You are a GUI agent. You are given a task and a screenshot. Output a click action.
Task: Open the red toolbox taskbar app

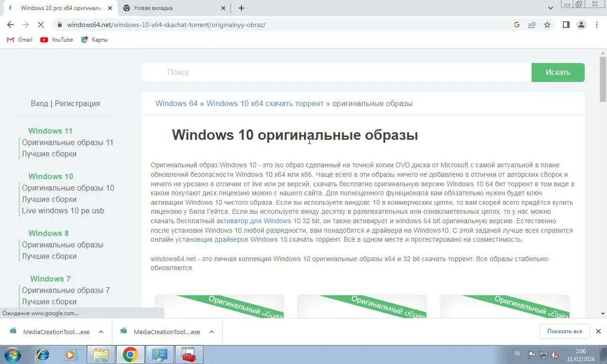click(x=189, y=355)
